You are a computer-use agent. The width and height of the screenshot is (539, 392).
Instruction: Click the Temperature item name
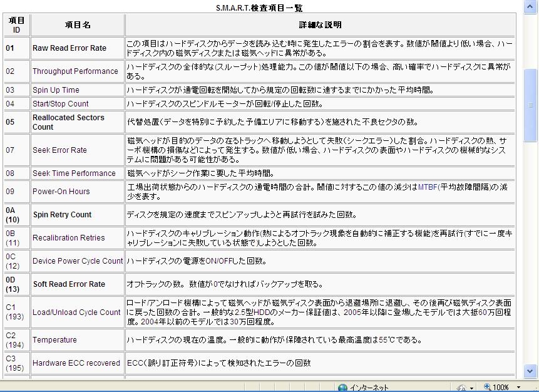click(54, 340)
